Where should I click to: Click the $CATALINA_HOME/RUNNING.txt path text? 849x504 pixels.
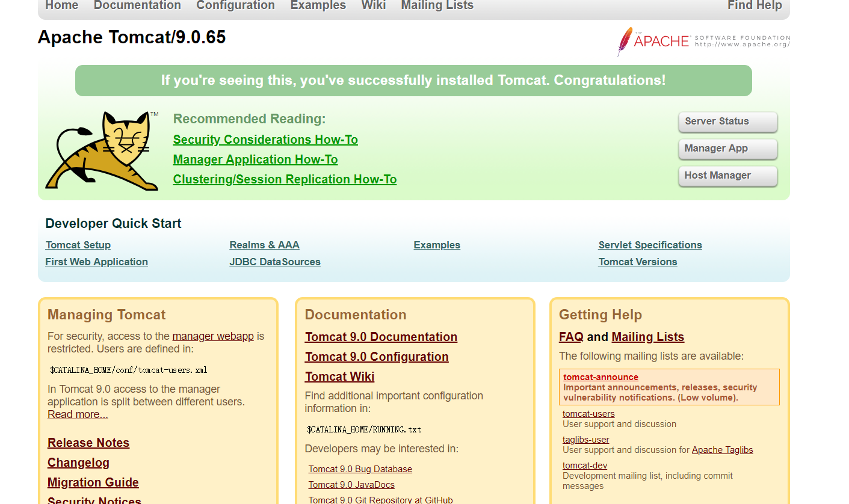(x=364, y=429)
